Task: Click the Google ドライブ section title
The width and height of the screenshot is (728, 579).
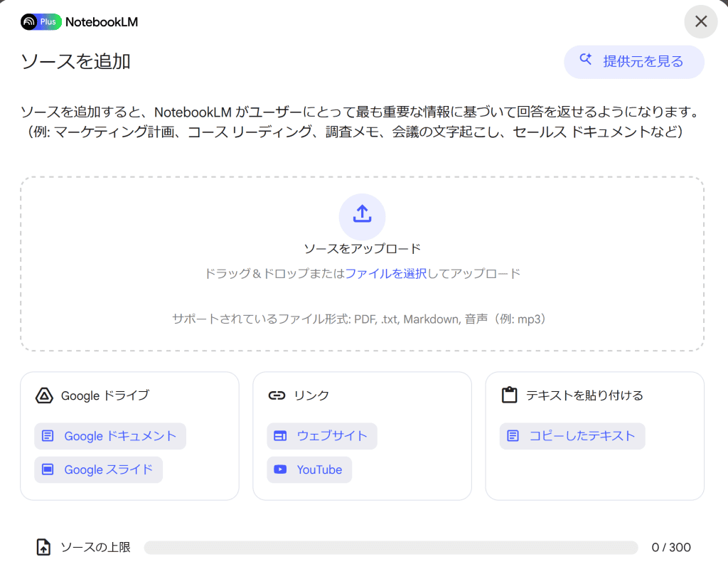Action: coord(105,395)
